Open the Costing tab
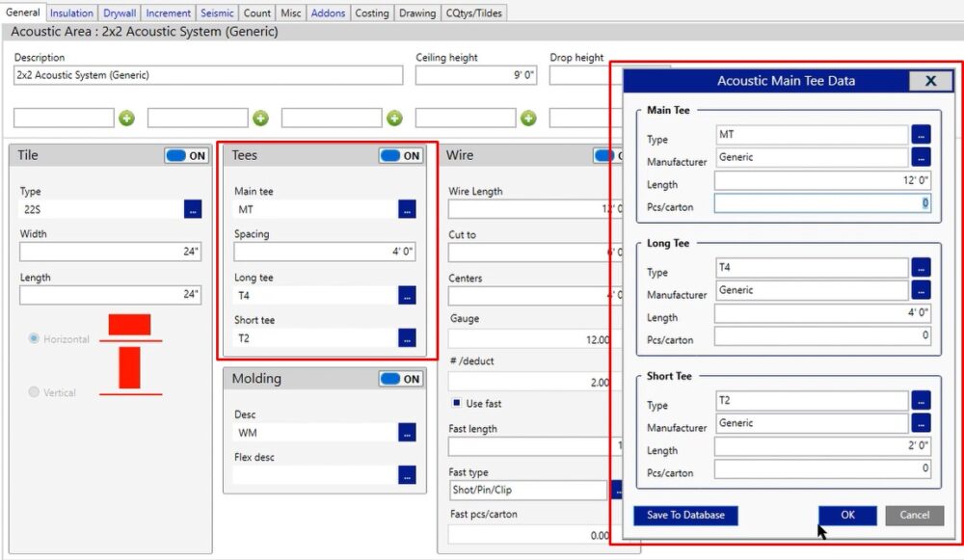 tap(372, 13)
